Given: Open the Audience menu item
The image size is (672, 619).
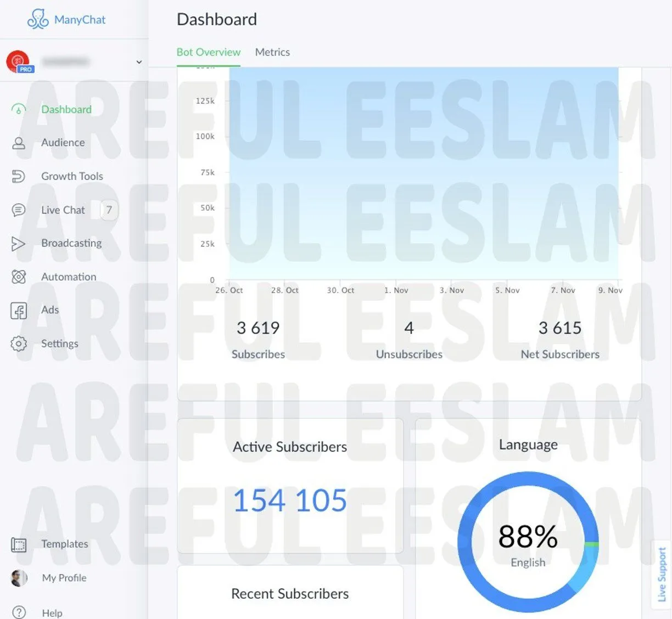Looking at the screenshot, I should point(63,143).
